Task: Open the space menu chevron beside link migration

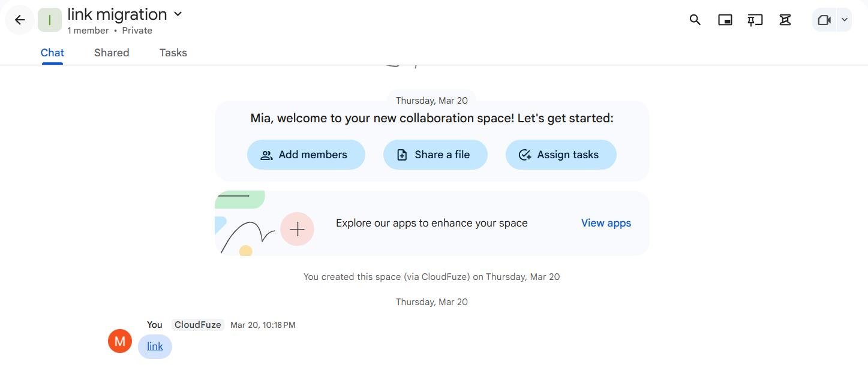Action: [178, 14]
